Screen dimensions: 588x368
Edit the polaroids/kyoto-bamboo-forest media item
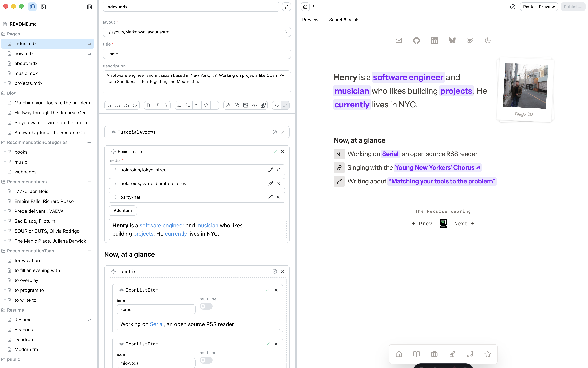(270, 184)
